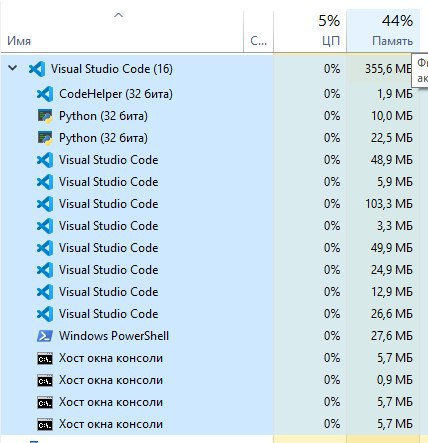Click the VS Code icon of the parent group
Screen dimensions: 428x443
(x=37, y=69)
